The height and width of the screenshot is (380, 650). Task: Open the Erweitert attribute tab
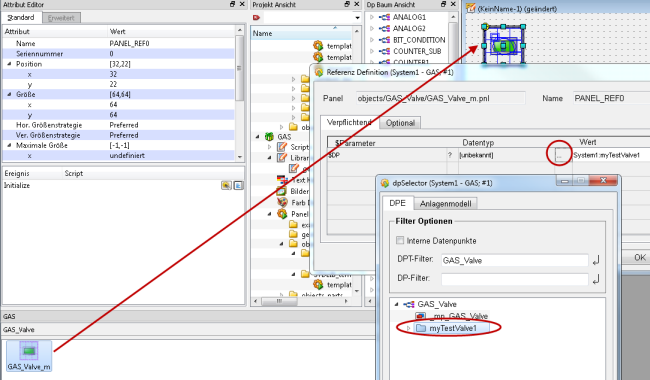pos(61,18)
